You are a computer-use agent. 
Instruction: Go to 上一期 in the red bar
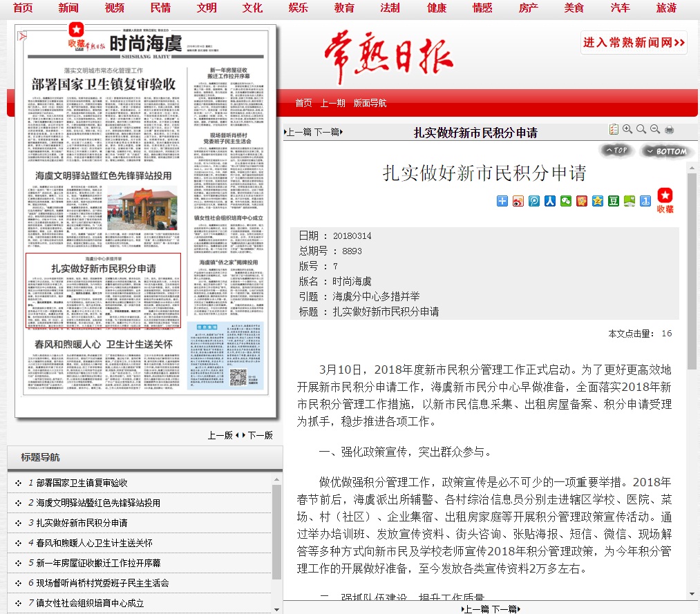[332, 103]
